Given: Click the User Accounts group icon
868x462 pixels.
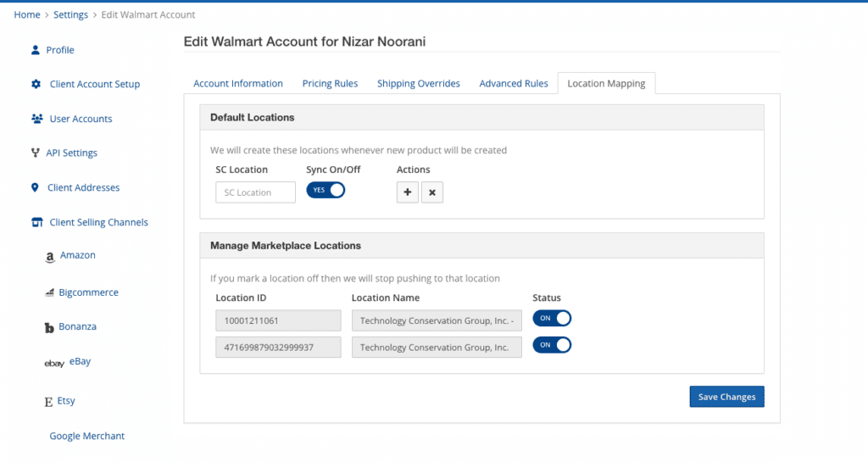Looking at the screenshot, I should pos(36,119).
